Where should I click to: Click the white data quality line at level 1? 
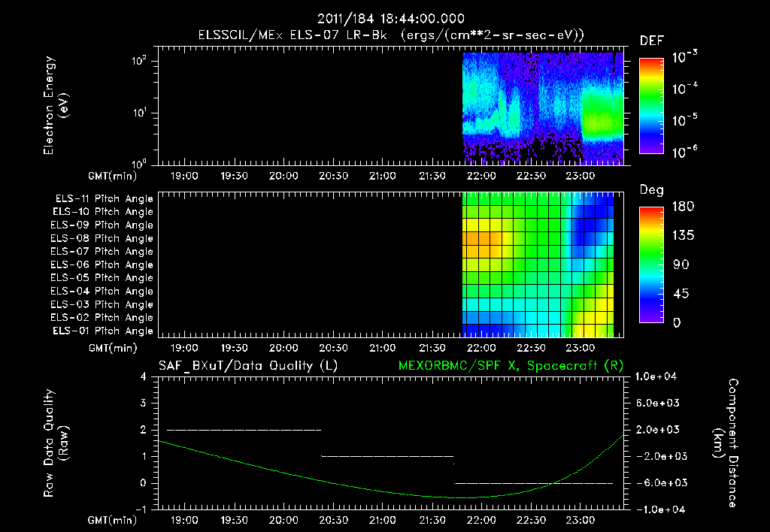click(x=387, y=456)
